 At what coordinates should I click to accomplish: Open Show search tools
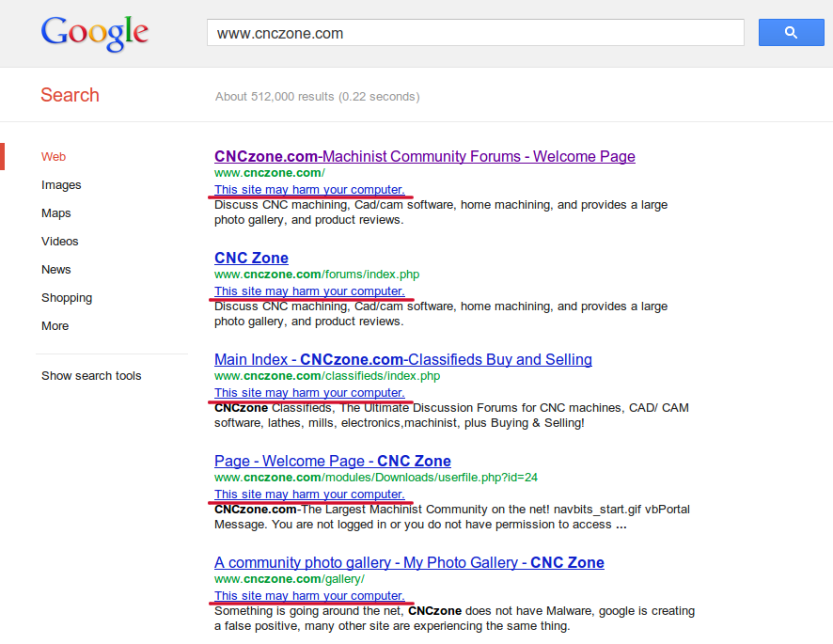(91, 376)
